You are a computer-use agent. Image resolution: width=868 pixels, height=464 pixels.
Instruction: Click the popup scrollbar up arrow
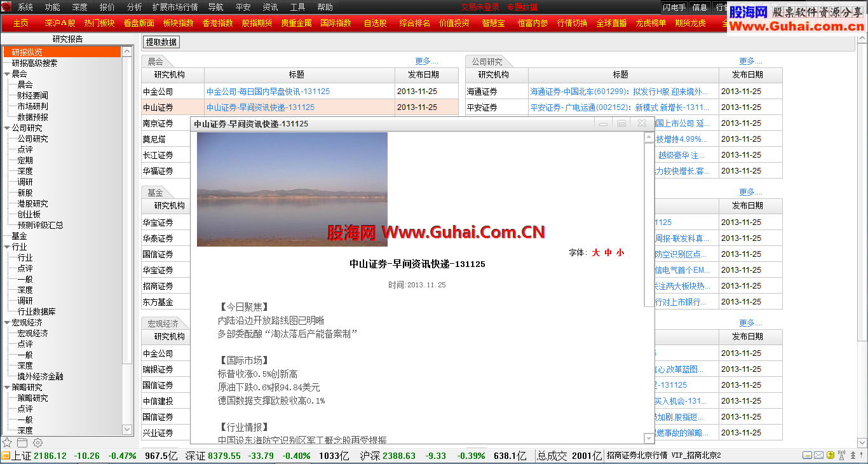(x=648, y=137)
